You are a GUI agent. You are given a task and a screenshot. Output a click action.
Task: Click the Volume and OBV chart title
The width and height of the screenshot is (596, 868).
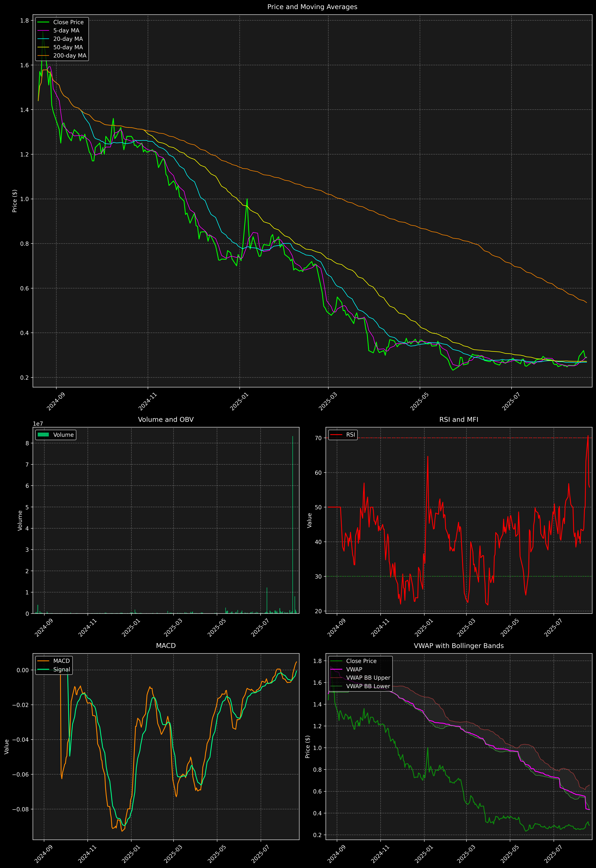coord(166,419)
